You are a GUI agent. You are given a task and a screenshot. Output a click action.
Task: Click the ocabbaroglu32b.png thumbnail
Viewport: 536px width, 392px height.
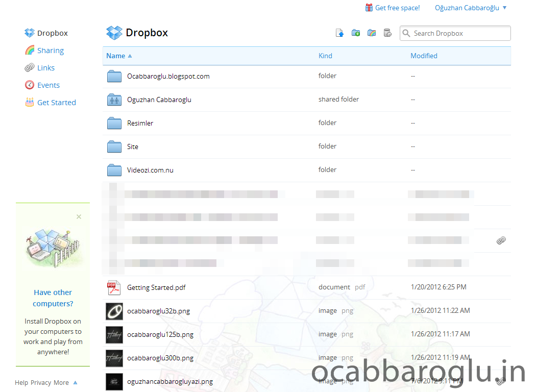(114, 311)
